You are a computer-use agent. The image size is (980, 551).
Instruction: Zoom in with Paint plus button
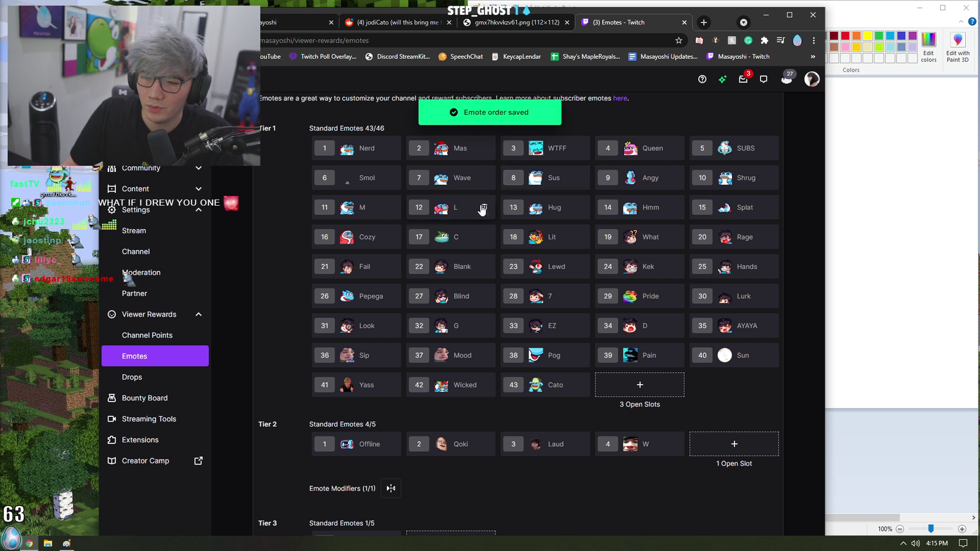click(x=962, y=529)
